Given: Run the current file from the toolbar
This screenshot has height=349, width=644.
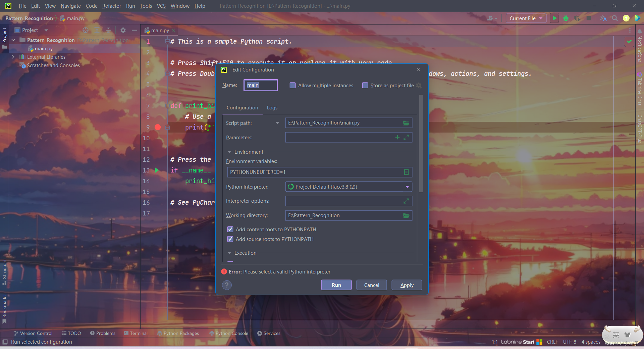Looking at the screenshot, I should coord(554,18).
